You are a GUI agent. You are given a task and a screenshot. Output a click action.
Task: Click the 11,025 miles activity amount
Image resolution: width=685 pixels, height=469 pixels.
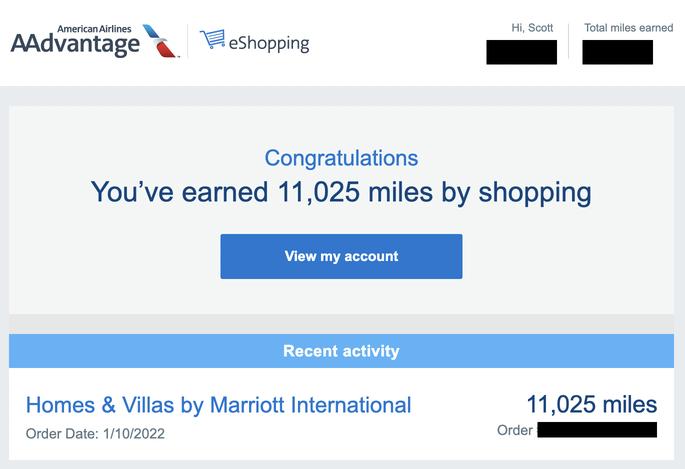pos(592,404)
